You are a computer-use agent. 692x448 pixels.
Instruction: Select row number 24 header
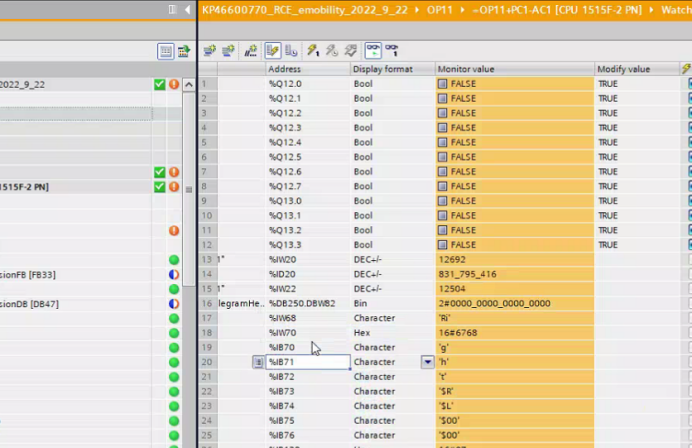point(207,421)
